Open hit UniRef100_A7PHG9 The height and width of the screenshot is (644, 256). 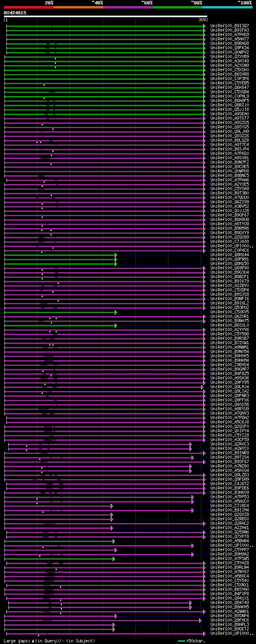(x=230, y=35)
